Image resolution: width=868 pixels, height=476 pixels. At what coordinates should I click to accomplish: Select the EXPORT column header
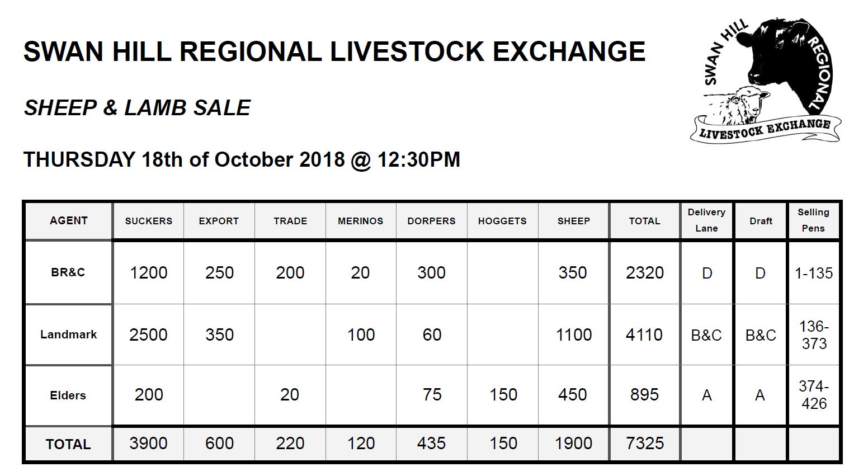click(219, 221)
